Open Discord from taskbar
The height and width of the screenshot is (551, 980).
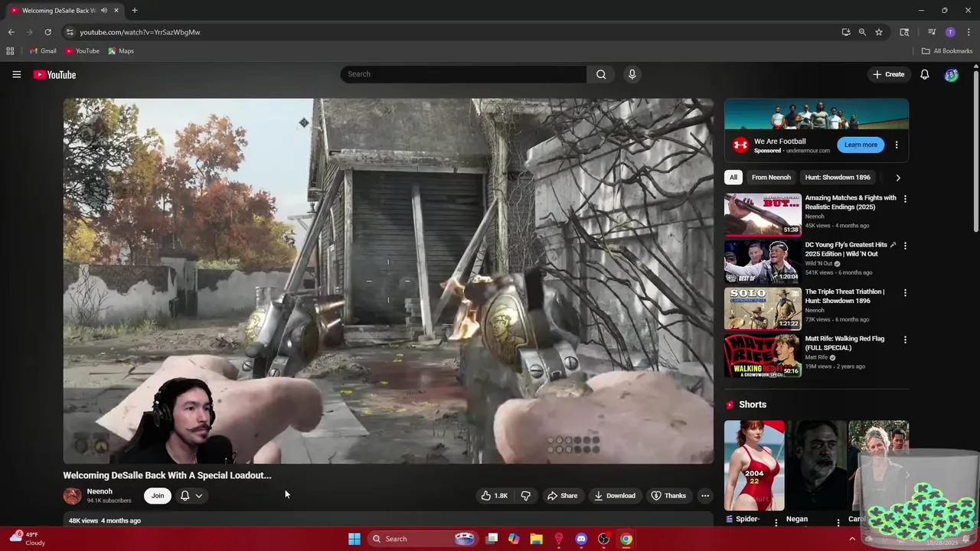click(x=581, y=539)
